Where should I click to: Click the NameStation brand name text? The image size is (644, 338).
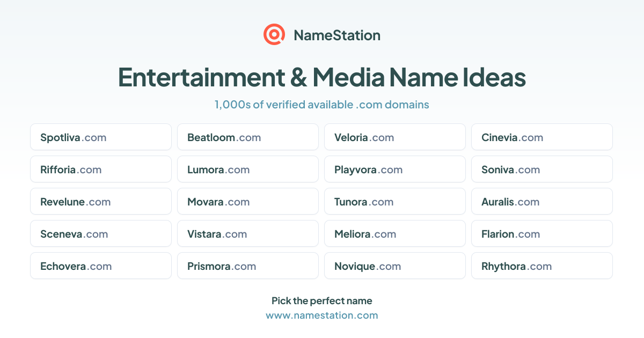(x=337, y=35)
